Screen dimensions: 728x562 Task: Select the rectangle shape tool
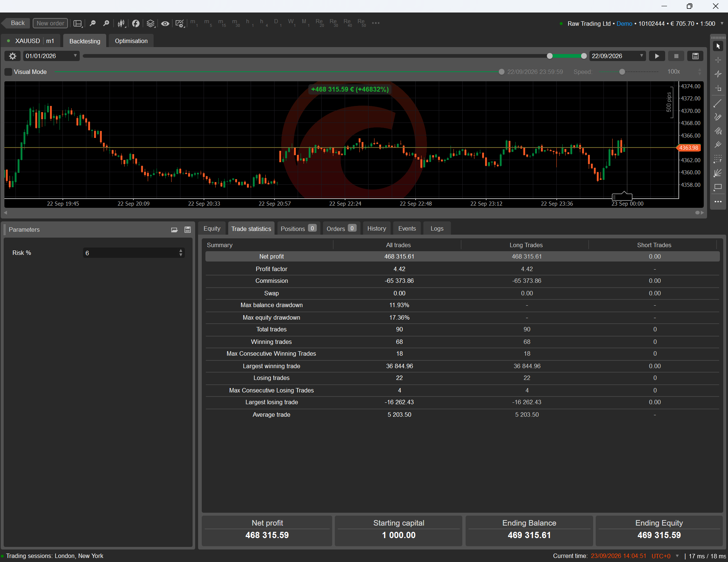pyautogui.click(x=718, y=187)
